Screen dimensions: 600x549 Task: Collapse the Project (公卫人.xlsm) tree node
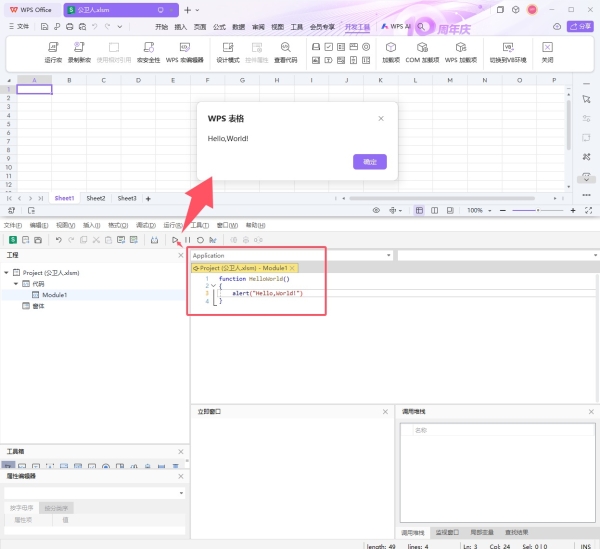pyautogui.click(x=7, y=272)
